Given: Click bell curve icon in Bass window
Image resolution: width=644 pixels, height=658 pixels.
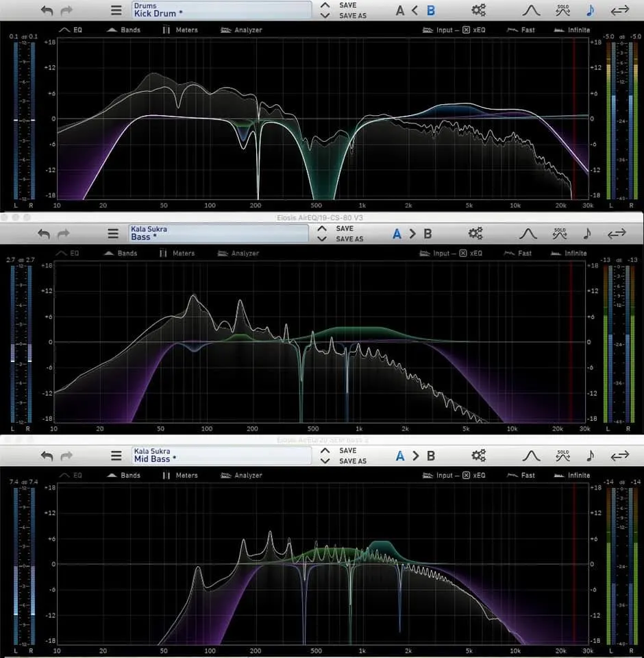Looking at the screenshot, I should point(528,233).
